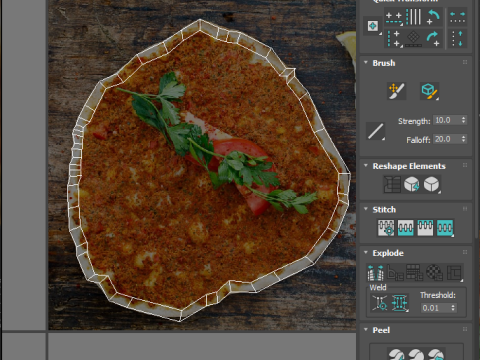The image size is (480, 360).
Task: Click the Weld Selected icon
Action: pyautogui.click(x=400, y=303)
